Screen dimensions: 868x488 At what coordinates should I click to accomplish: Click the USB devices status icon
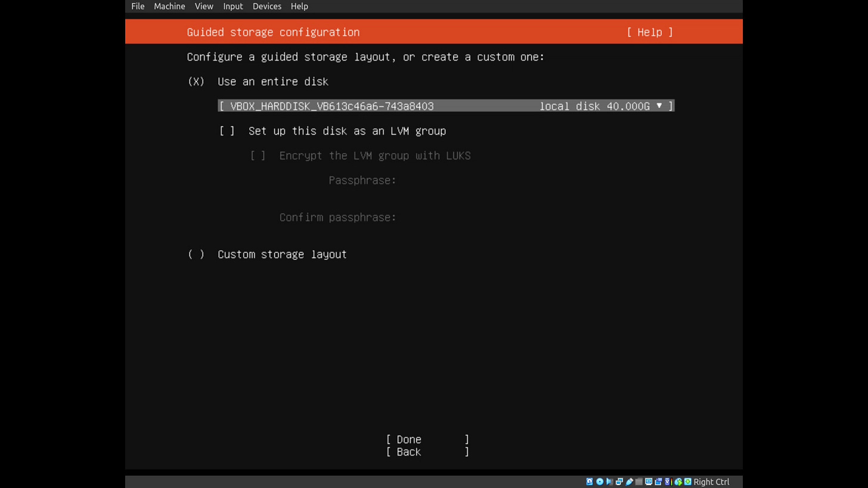[x=630, y=481]
